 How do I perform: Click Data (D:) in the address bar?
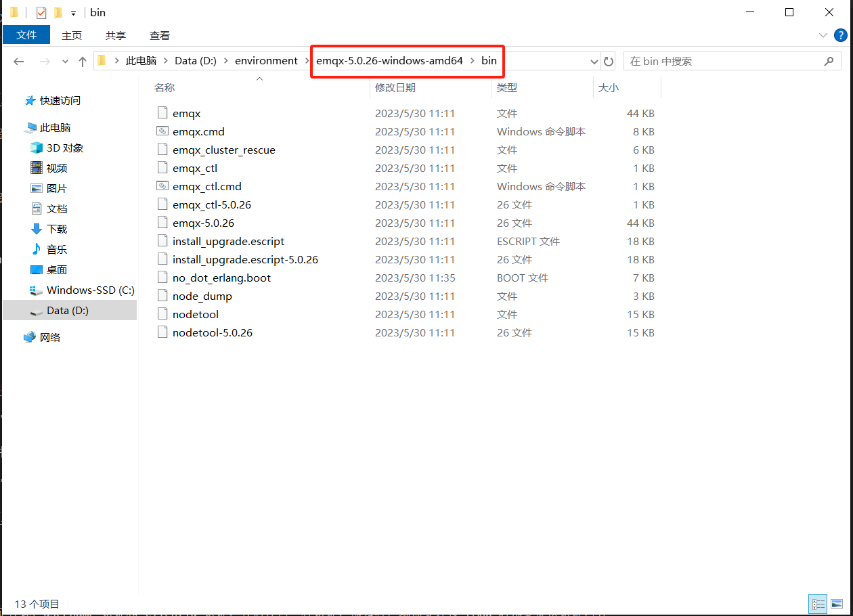[196, 61]
